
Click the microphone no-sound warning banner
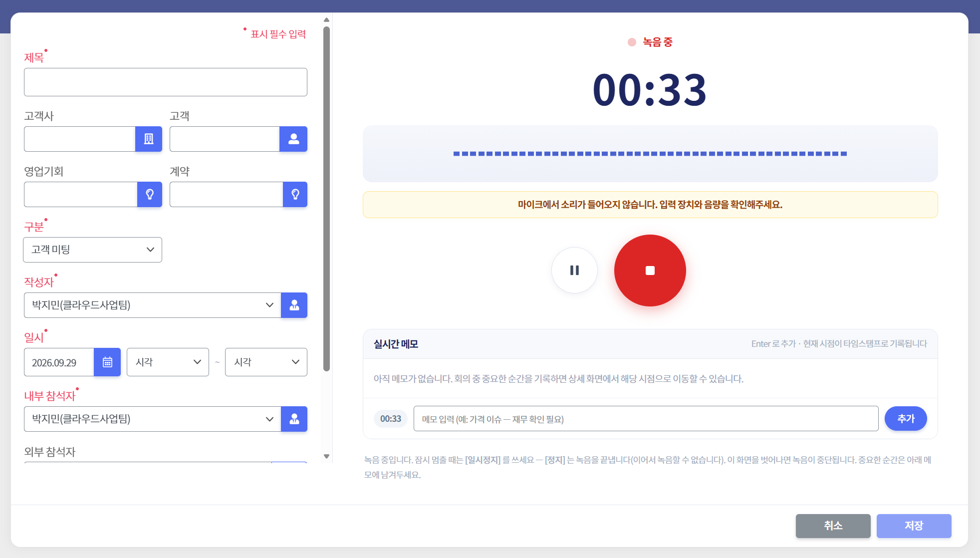click(x=650, y=205)
